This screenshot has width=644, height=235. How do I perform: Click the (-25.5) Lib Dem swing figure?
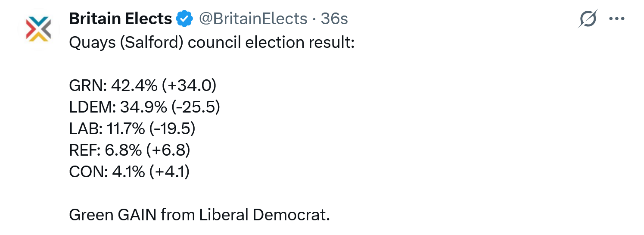[195, 107]
